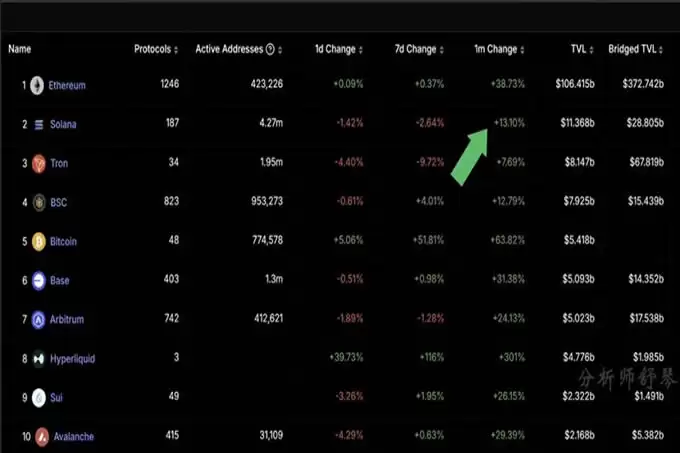The width and height of the screenshot is (680, 453).
Task: Click the Ethereum chain logo icon
Action: click(x=37, y=85)
